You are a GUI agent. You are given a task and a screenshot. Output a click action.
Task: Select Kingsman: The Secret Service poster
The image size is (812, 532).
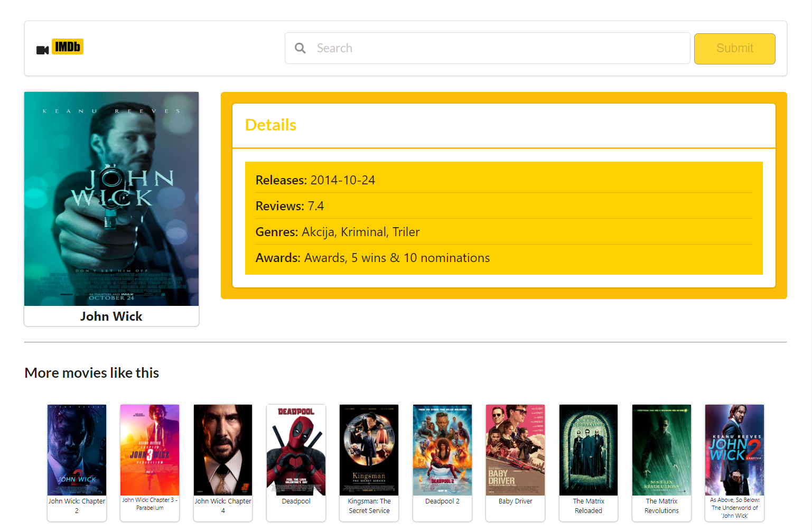tap(369, 450)
